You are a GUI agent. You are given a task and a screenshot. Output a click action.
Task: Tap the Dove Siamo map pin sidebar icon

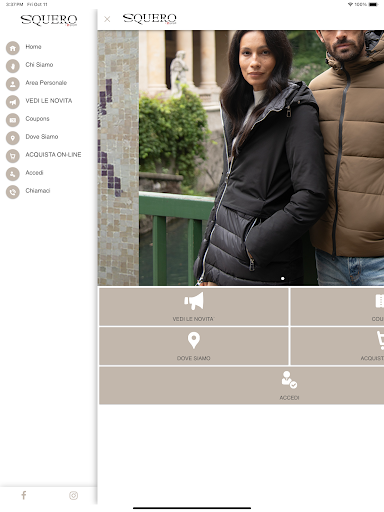coord(13,138)
